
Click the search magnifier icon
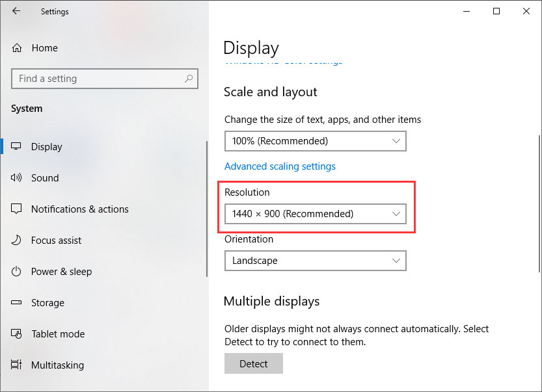coord(188,78)
